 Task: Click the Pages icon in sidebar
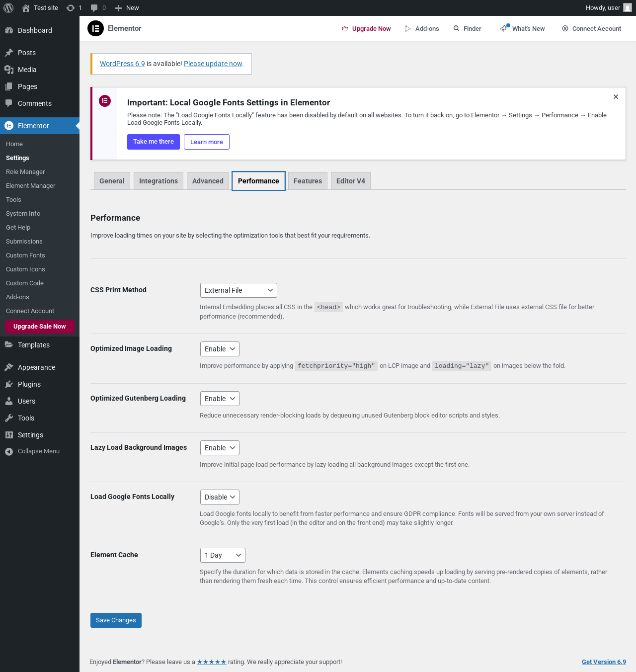coord(9,86)
